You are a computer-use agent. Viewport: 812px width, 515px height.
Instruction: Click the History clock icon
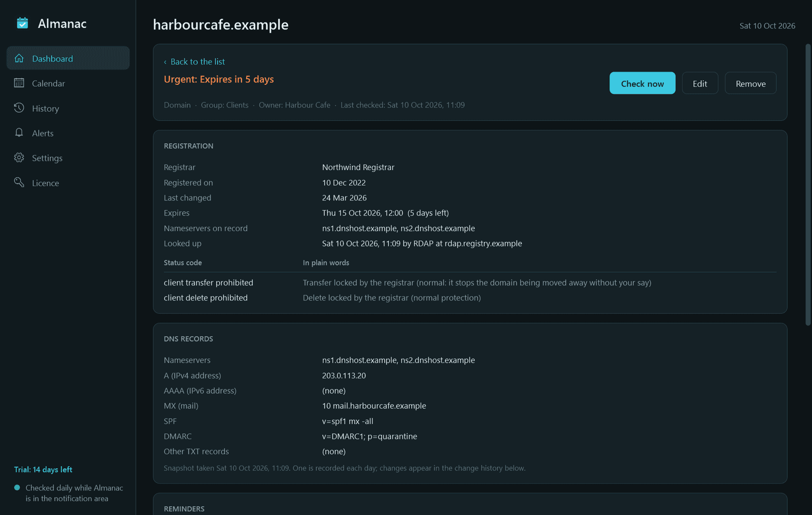[x=19, y=108]
